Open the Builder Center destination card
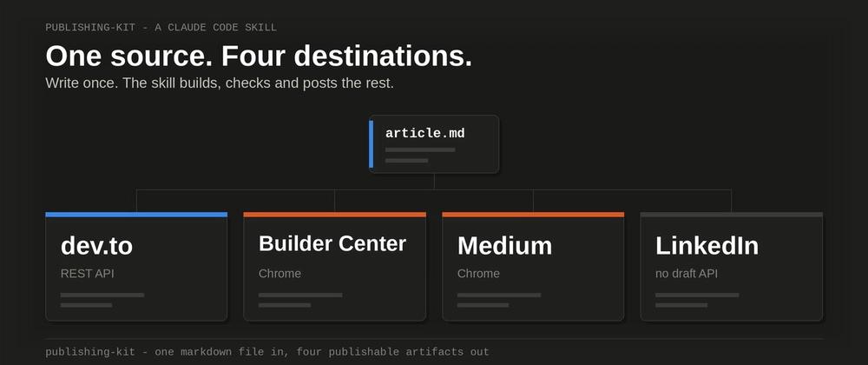Image resolution: width=868 pixels, height=365 pixels. tap(334, 267)
